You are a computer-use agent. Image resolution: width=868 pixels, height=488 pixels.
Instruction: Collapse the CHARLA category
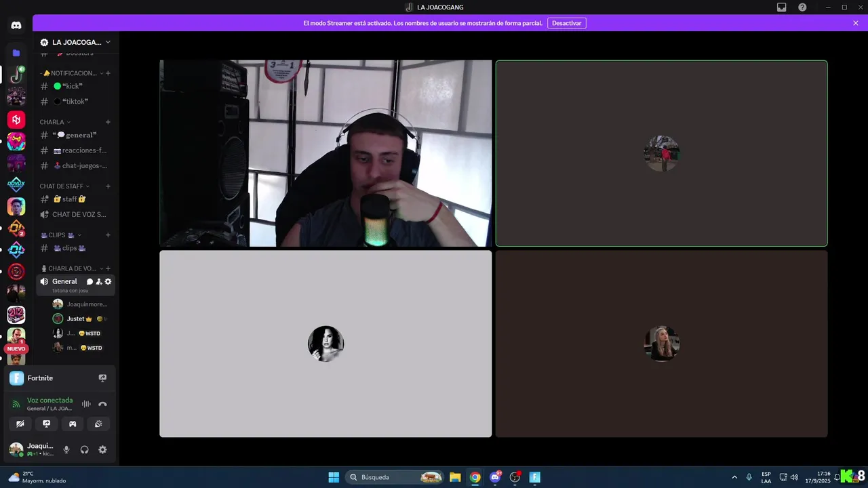(x=55, y=122)
